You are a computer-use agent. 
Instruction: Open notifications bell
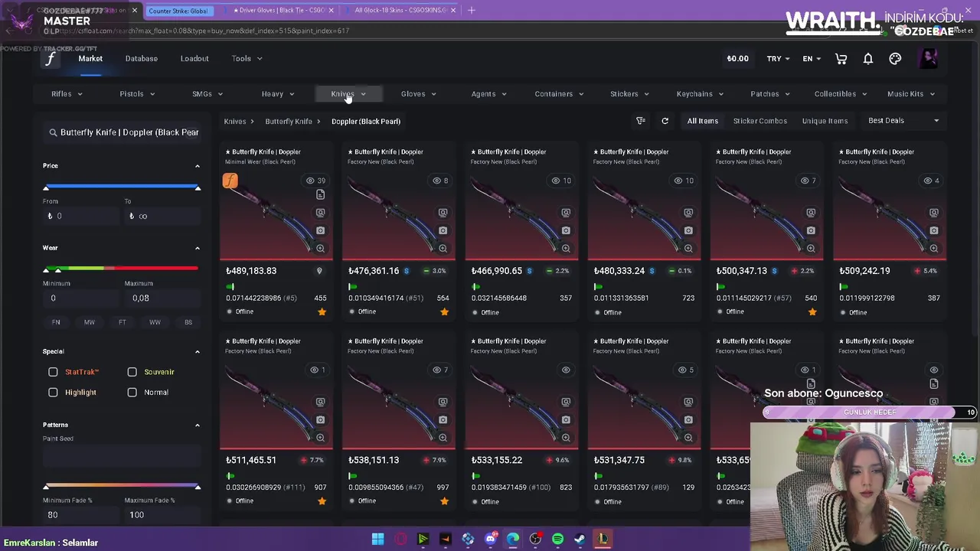(868, 59)
